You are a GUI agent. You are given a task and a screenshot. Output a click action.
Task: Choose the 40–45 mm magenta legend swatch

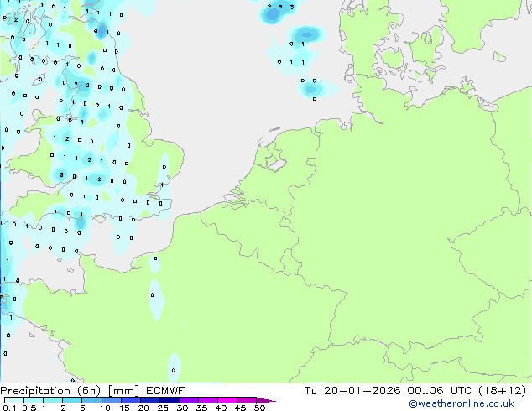[x=227, y=400]
